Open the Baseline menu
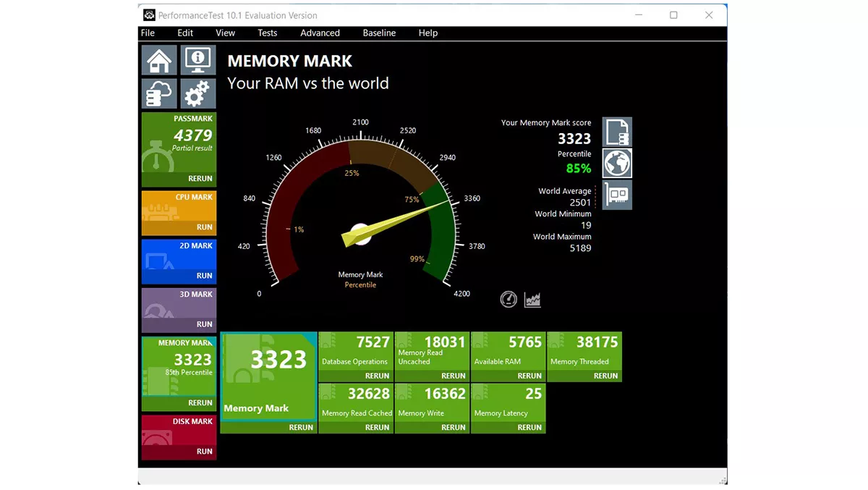Viewport: 868px width, 490px height. coord(379,33)
